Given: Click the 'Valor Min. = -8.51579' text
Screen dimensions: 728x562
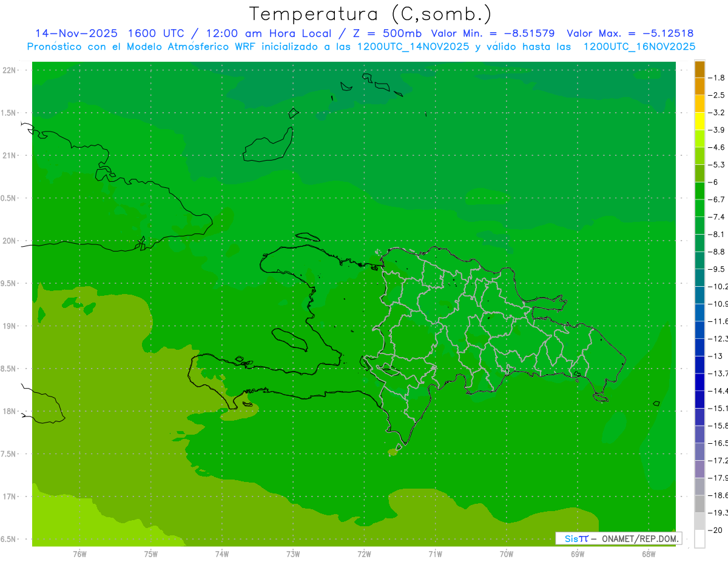Looking at the screenshot, I should click(x=493, y=33).
